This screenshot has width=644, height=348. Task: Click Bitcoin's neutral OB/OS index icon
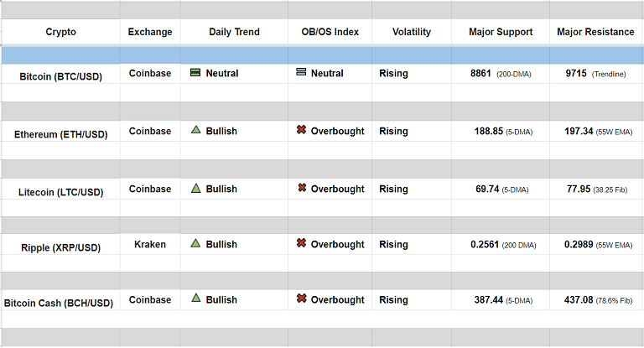point(301,73)
